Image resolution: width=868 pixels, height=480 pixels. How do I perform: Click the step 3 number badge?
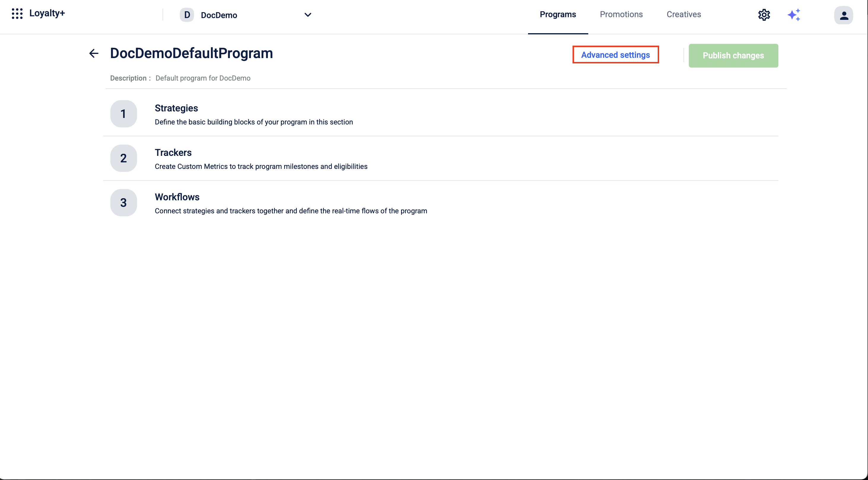coord(123,203)
